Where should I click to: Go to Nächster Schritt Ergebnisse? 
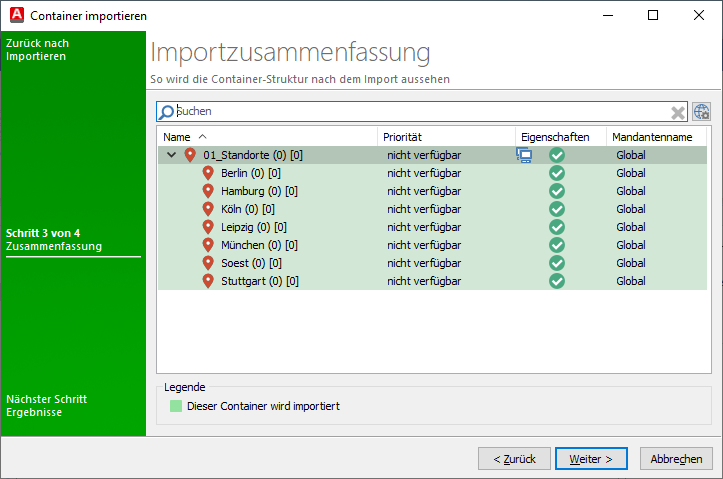pos(46,406)
